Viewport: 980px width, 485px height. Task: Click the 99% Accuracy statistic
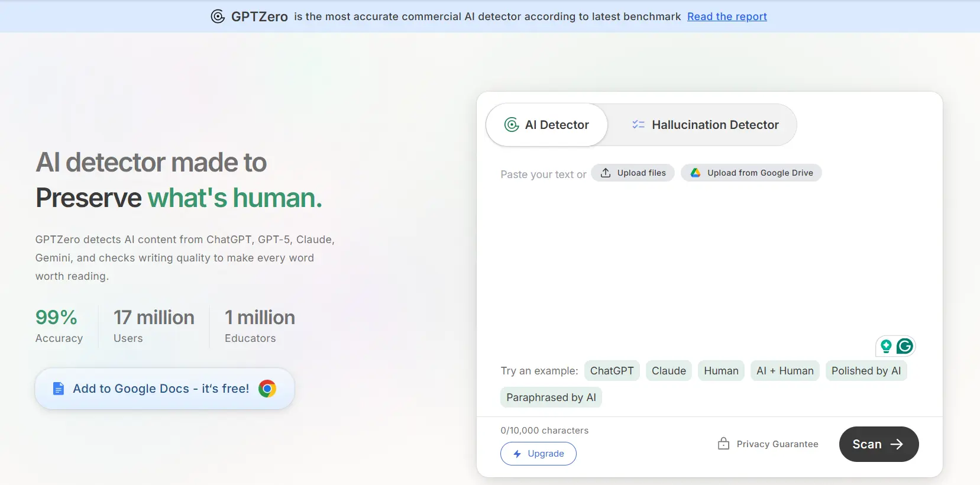click(59, 325)
